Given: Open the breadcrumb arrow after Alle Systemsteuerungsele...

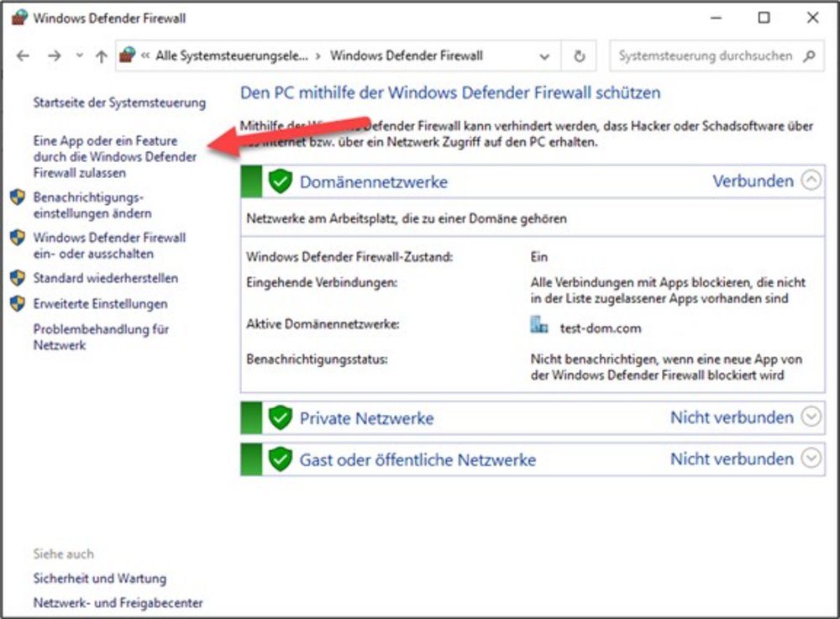Looking at the screenshot, I should (318, 56).
